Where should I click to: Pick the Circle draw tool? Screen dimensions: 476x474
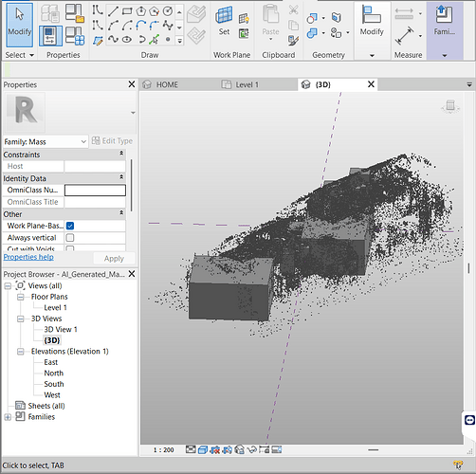tap(168, 11)
